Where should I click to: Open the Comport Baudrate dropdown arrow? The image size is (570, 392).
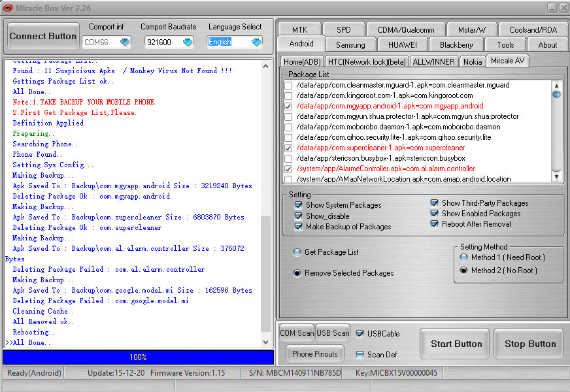point(188,42)
